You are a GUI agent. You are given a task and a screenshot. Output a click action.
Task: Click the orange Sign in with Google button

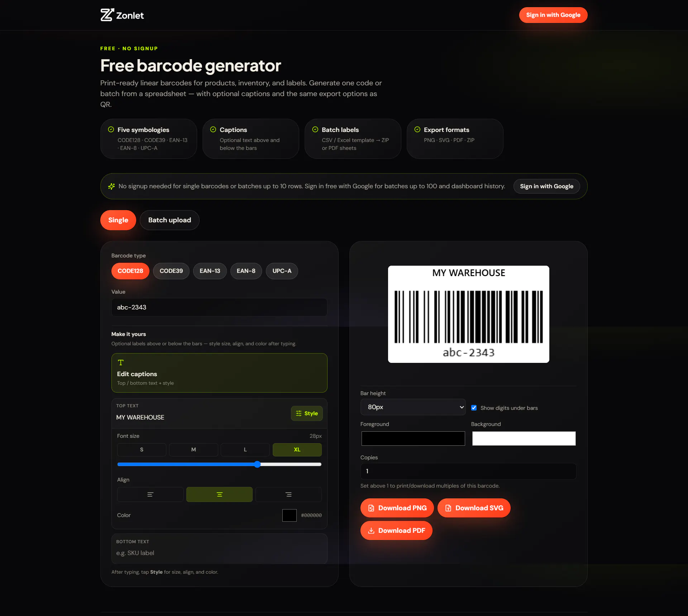[x=553, y=15]
